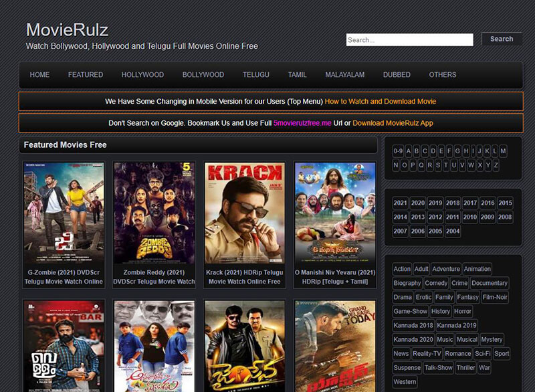This screenshot has width=535, height=392.
Task: Open the Kannada 2020 tag
Action: click(413, 339)
